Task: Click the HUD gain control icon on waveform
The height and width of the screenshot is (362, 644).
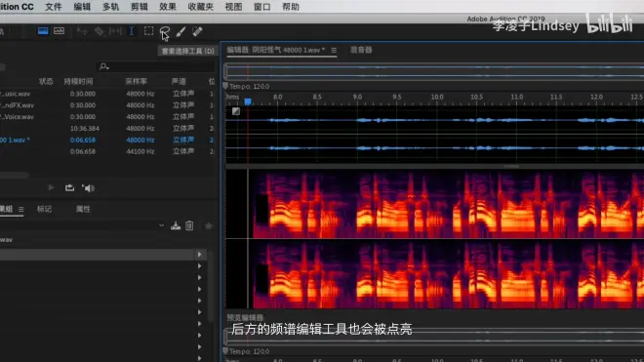Action: 236,111
